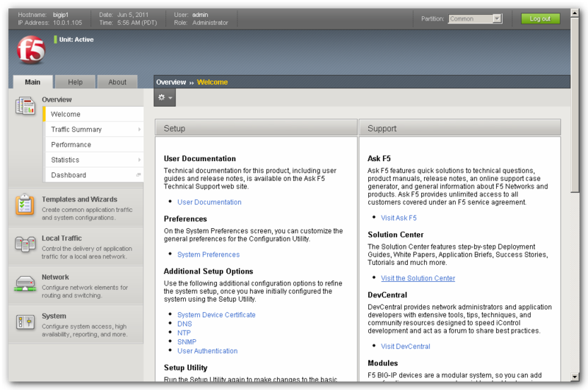Click the IP Address 10.0.1.105 value
Image resolution: width=588 pixels, height=390 pixels.
(x=68, y=23)
